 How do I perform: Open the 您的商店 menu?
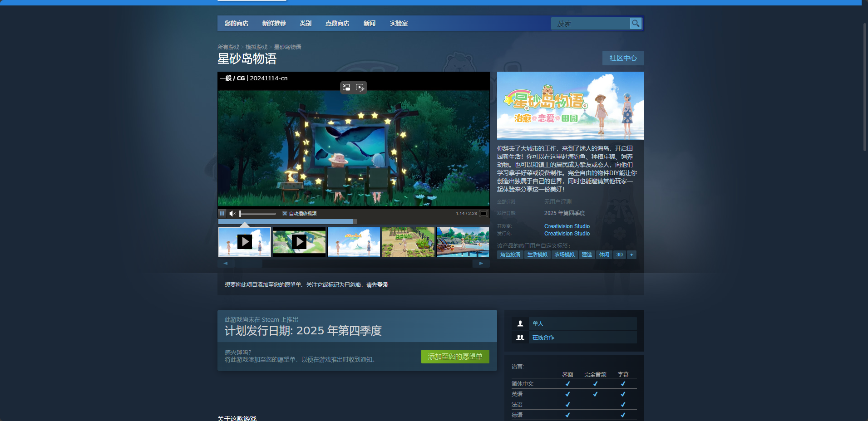click(x=237, y=23)
